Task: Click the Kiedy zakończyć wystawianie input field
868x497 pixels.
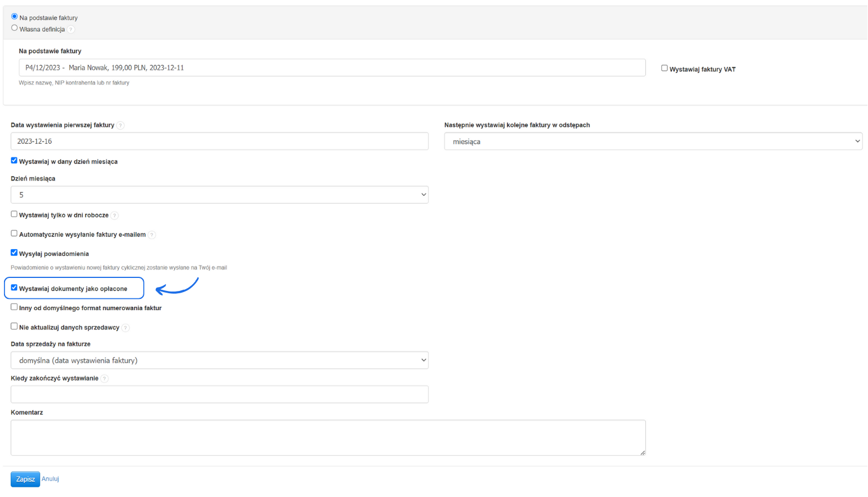Action: click(219, 395)
